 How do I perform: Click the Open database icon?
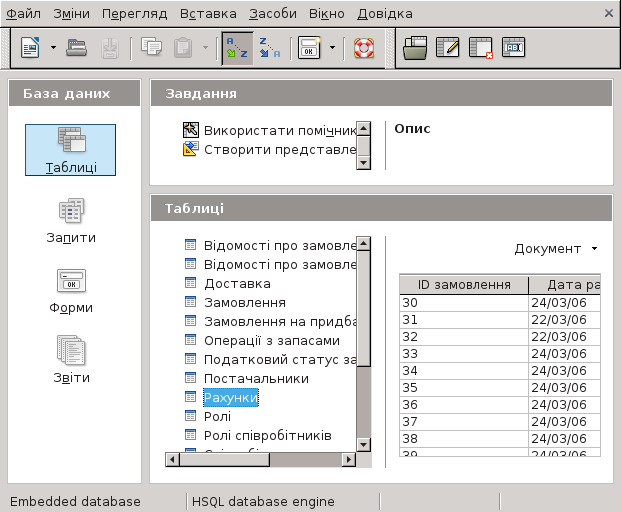tap(76, 48)
